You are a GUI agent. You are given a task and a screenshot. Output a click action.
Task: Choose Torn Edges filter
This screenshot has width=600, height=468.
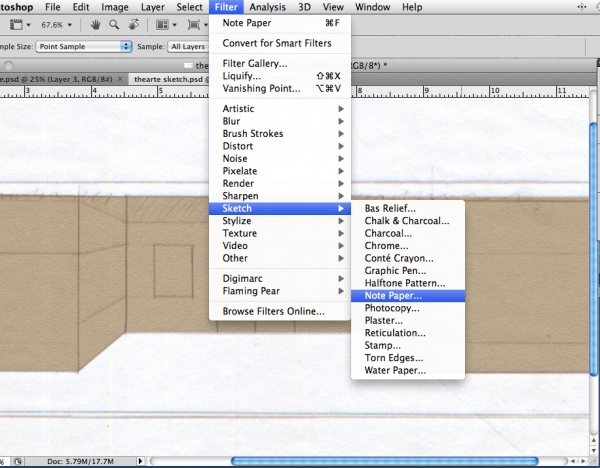(x=408, y=358)
